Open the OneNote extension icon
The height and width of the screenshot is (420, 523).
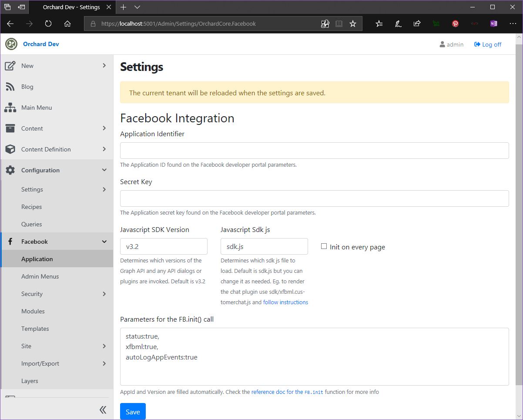click(493, 24)
